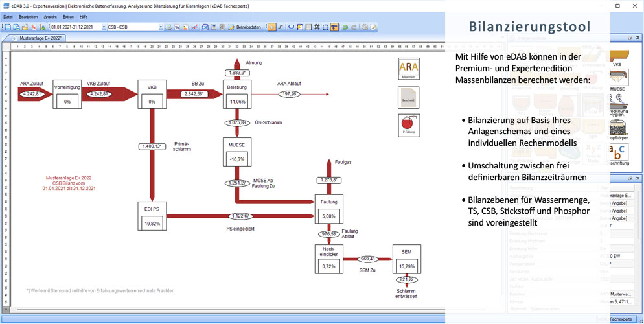
Task: Select the connector line tool
Action: [x=281, y=27]
